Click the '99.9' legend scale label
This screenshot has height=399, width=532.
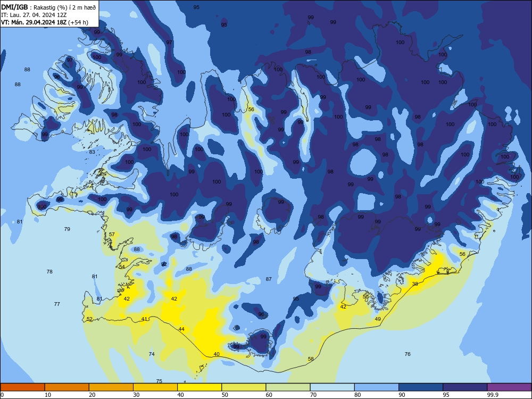(493, 395)
